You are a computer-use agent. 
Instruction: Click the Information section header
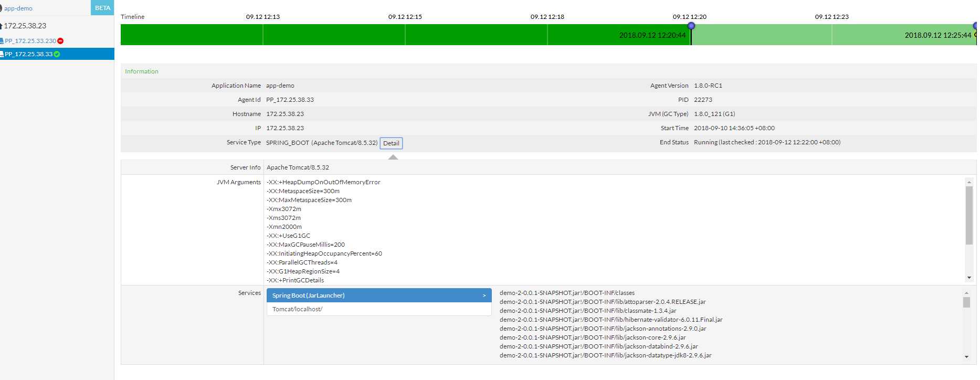pyautogui.click(x=142, y=71)
